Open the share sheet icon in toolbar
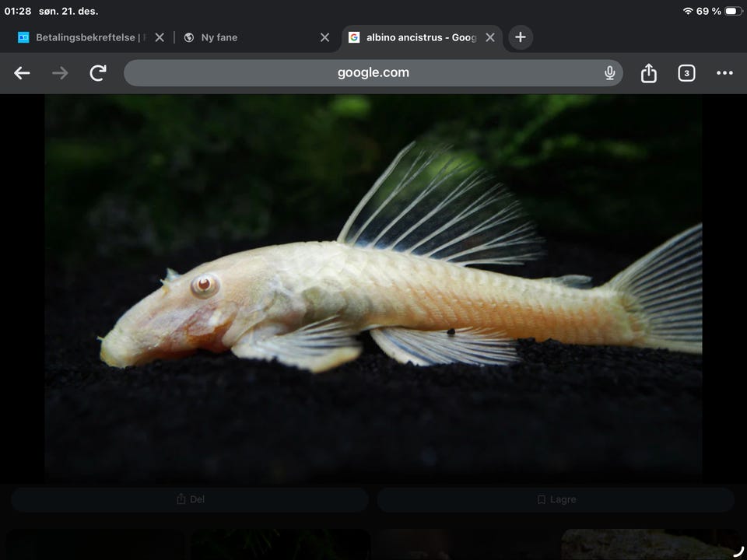The height and width of the screenshot is (560, 747). tap(648, 73)
